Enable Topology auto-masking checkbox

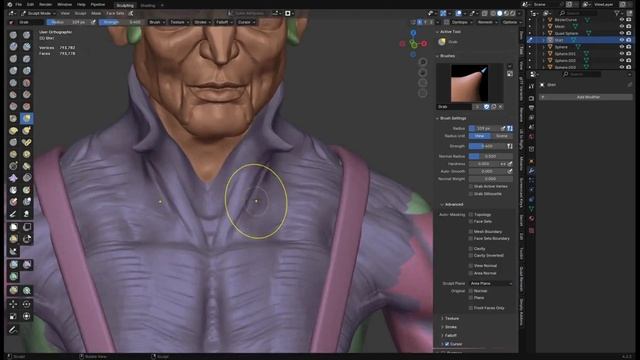coord(471,214)
